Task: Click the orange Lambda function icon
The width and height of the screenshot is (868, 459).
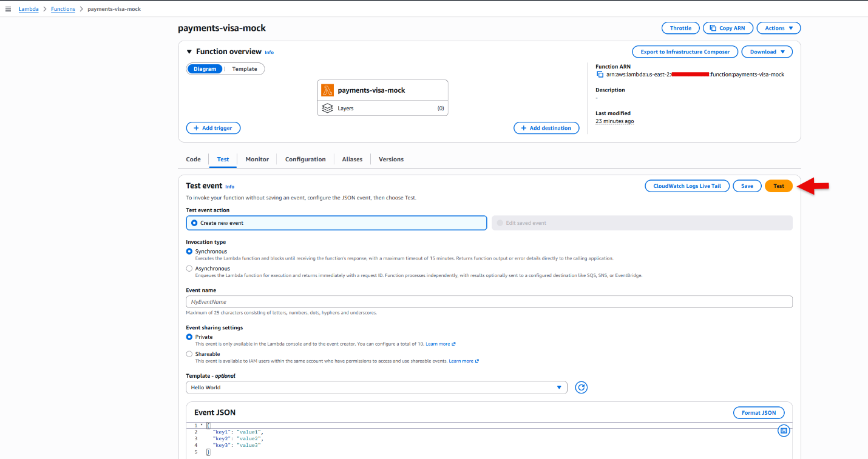Action: [x=328, y=90]
